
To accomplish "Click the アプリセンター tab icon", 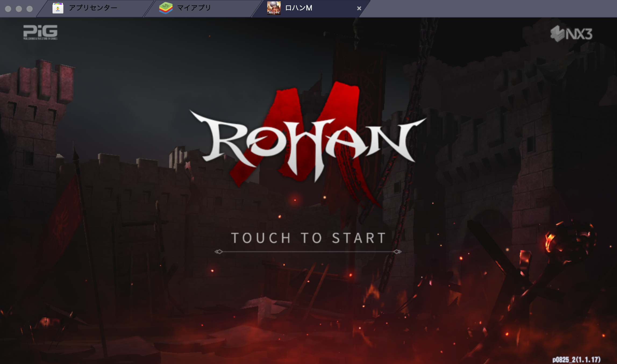I will pyautogui.click(x=58, y=8).
